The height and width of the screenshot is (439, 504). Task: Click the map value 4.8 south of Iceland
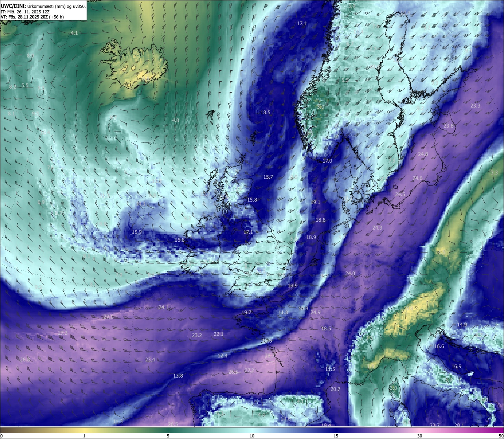coord(176,120)
